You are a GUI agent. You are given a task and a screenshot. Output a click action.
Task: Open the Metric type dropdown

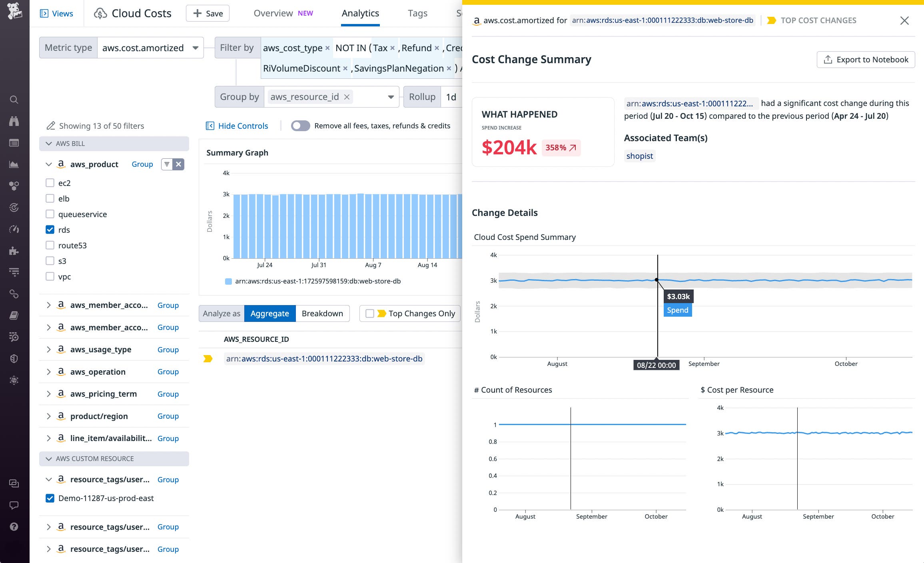click(196, 48)
